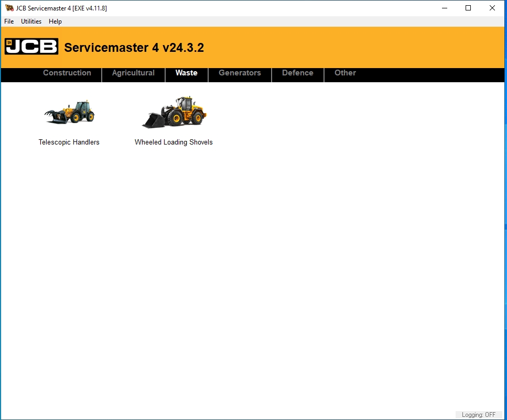Maximize the Servicemaster window
This screenshot has height=420, width=507.
(x=468, y=8)
